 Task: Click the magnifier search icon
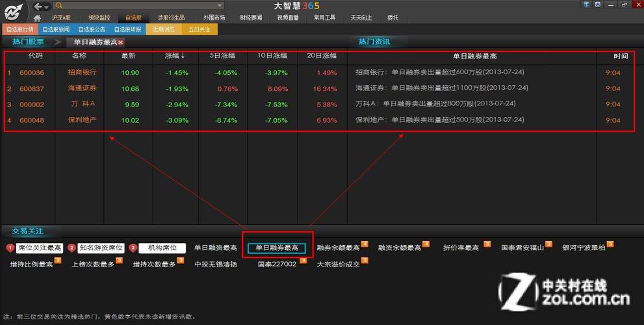pyautogui.click(x=58, y=5)
